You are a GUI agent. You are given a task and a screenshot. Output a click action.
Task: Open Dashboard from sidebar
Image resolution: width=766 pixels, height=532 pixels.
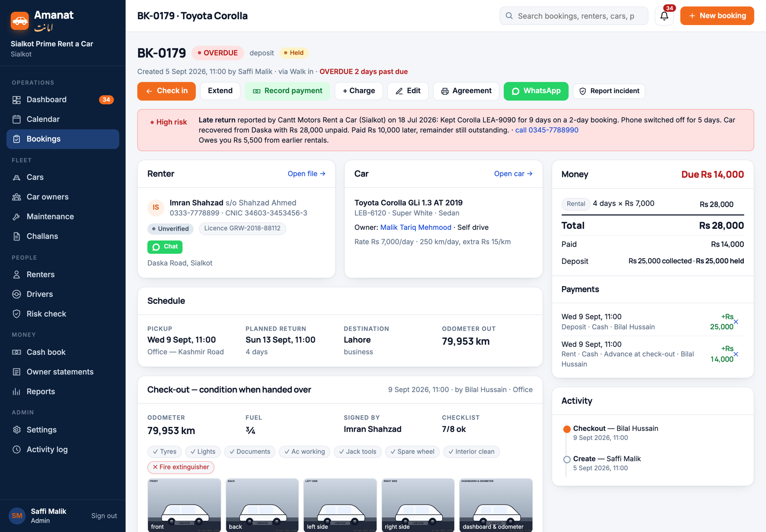point(63,100)
